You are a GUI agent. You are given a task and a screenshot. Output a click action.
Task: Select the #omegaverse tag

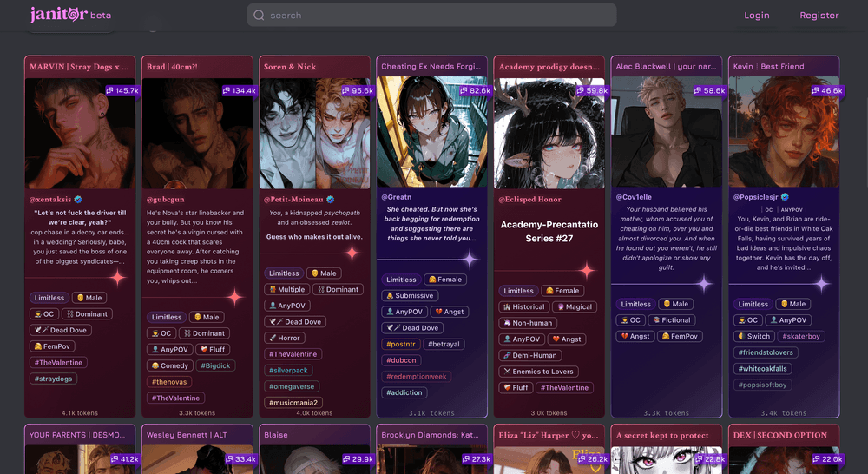click(292, 386)
